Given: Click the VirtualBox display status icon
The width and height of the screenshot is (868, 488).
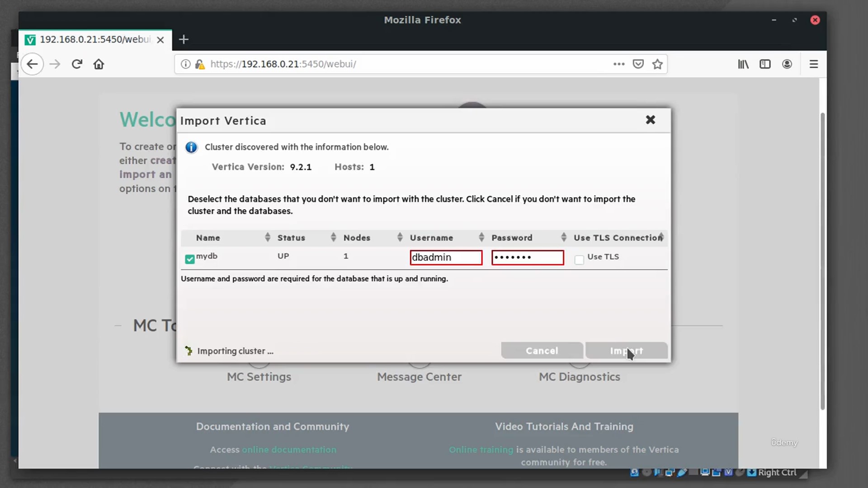Looking at the screenshot, I should click(x=705, y=472).
